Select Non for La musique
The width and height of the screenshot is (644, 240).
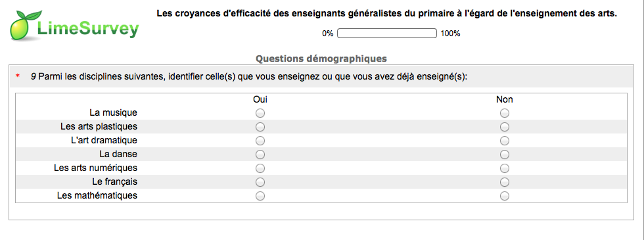[x=505, y=113]
